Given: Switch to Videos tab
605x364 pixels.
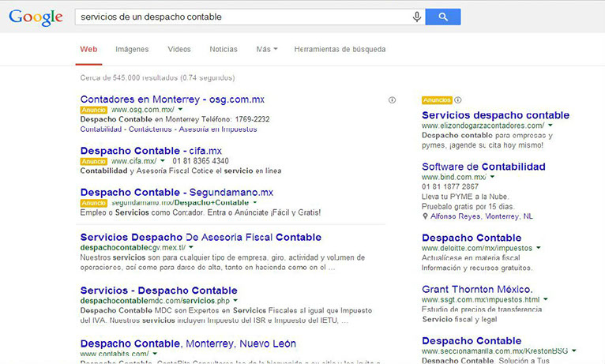Looking at the screenshot, I should [179, 50].
